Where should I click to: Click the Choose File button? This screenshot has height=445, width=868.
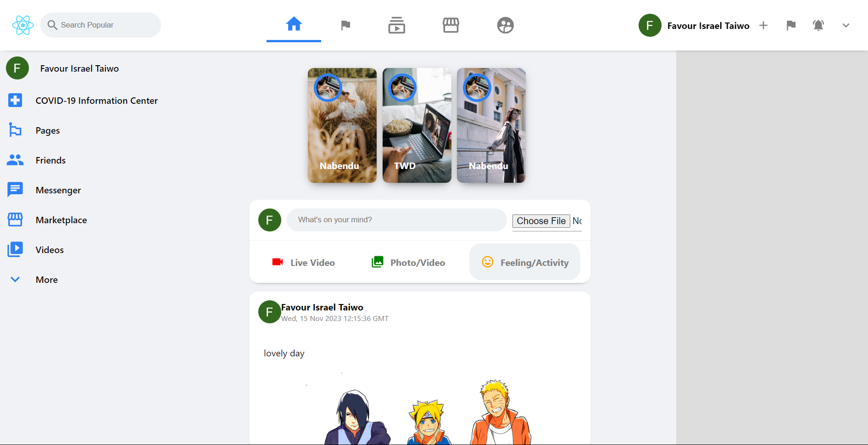click(541, 221)
